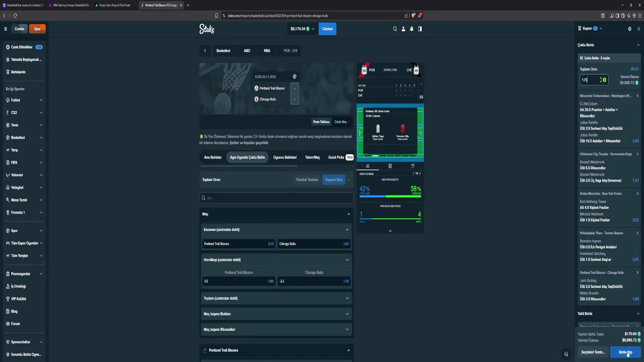Click the market search field Ara
The height and width of the screenshot is (362, 644).
point(276,198)
